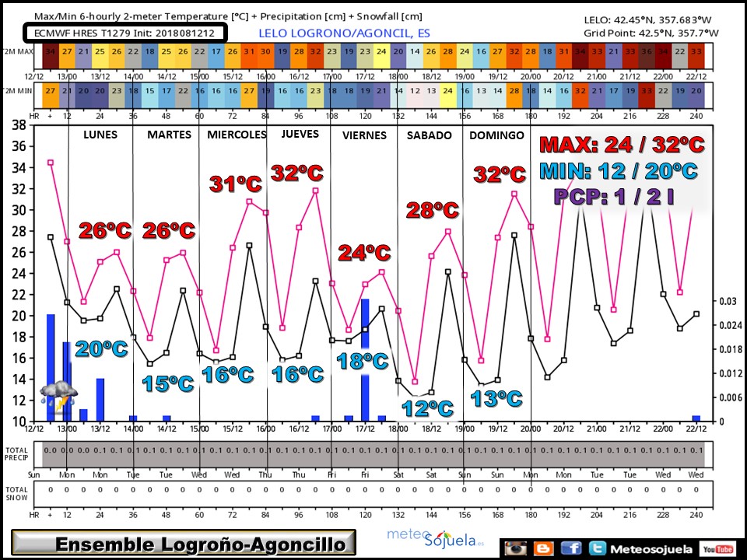Click the ECMWF HRES T1279 Init label

coord(124,33)
